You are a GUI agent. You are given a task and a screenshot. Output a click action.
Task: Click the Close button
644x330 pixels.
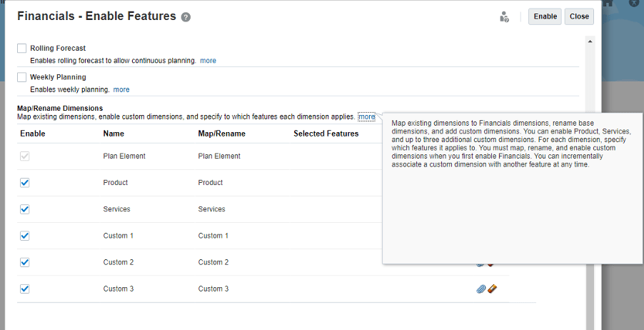pyautogui.click(x=579, y=16)
